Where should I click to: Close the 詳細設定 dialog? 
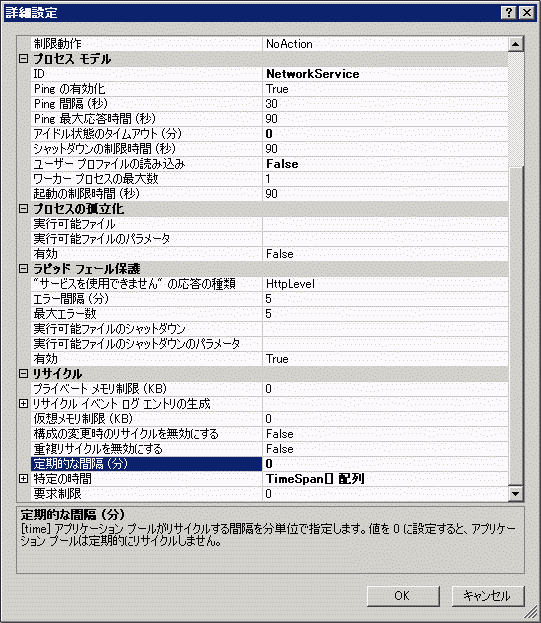pyautogui.click(x=527, y=13)
